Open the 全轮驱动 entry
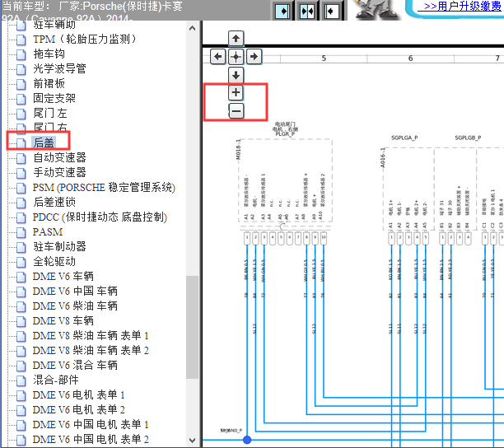 (x=54, y=261)
